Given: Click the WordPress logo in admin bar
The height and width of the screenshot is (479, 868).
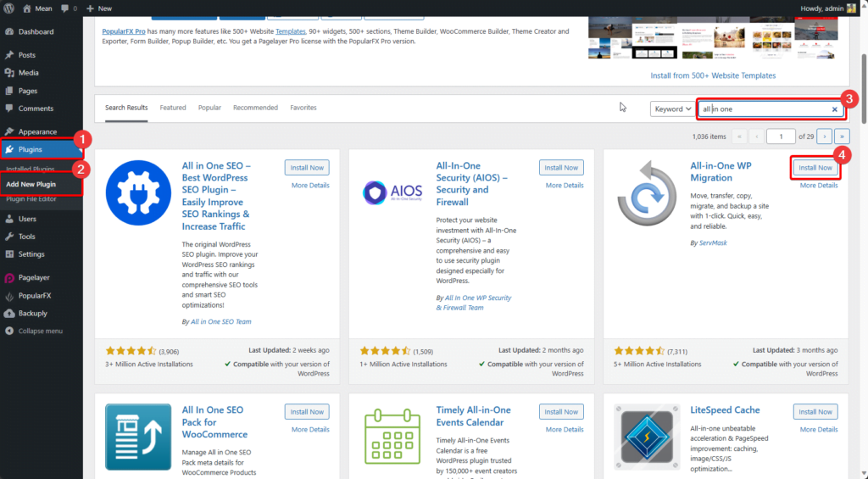Looking at the screenshot, I should [8, 8].
